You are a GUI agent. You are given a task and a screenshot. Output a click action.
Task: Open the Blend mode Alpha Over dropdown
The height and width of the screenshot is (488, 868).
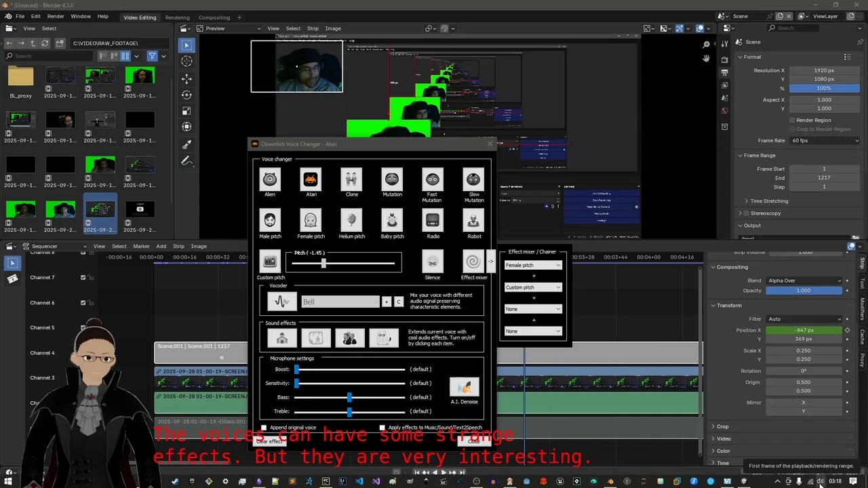804,281
